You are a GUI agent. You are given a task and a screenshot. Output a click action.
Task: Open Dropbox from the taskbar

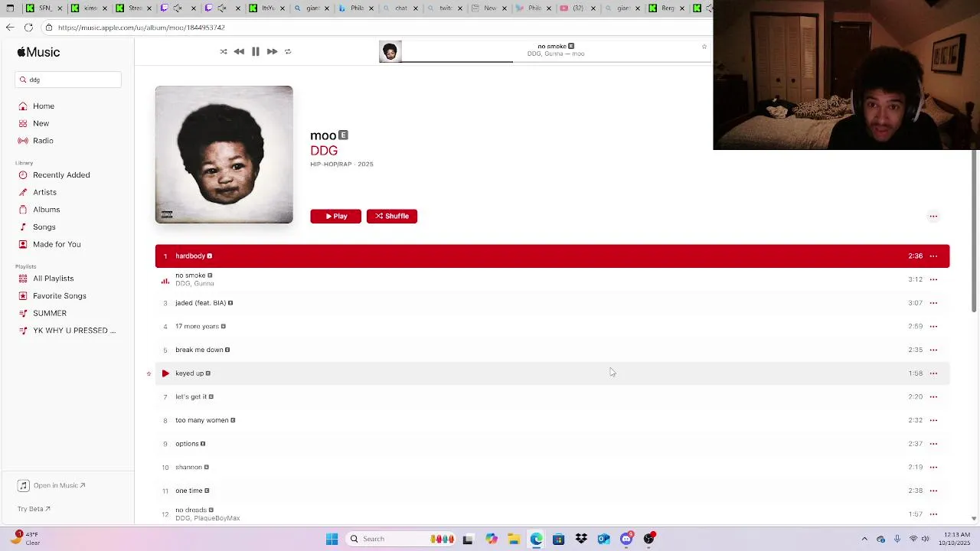tap(581, 539)
